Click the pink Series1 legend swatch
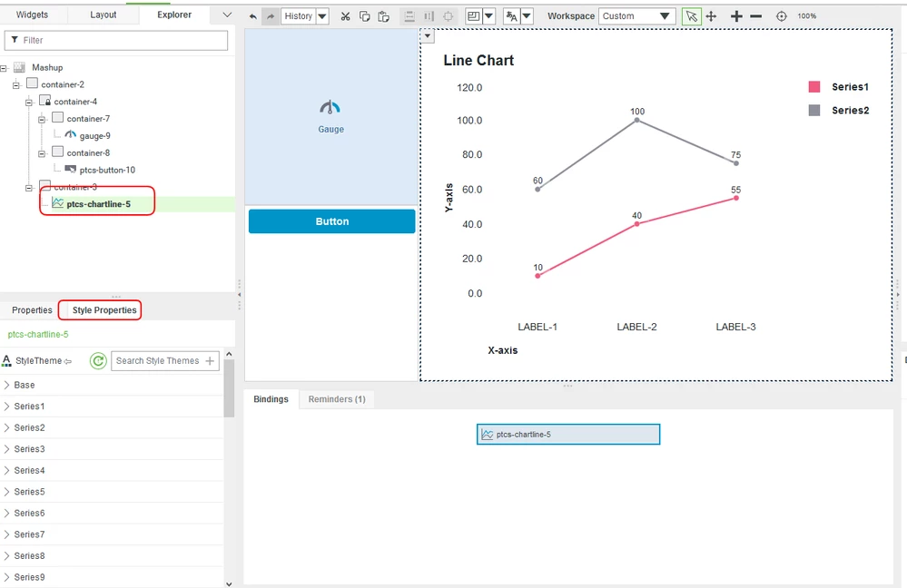The image size is (907, 588). [814, 87]
